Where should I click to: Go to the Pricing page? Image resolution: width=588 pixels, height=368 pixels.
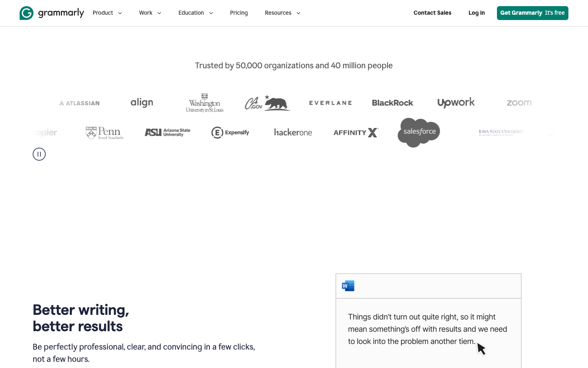[239, 13]
